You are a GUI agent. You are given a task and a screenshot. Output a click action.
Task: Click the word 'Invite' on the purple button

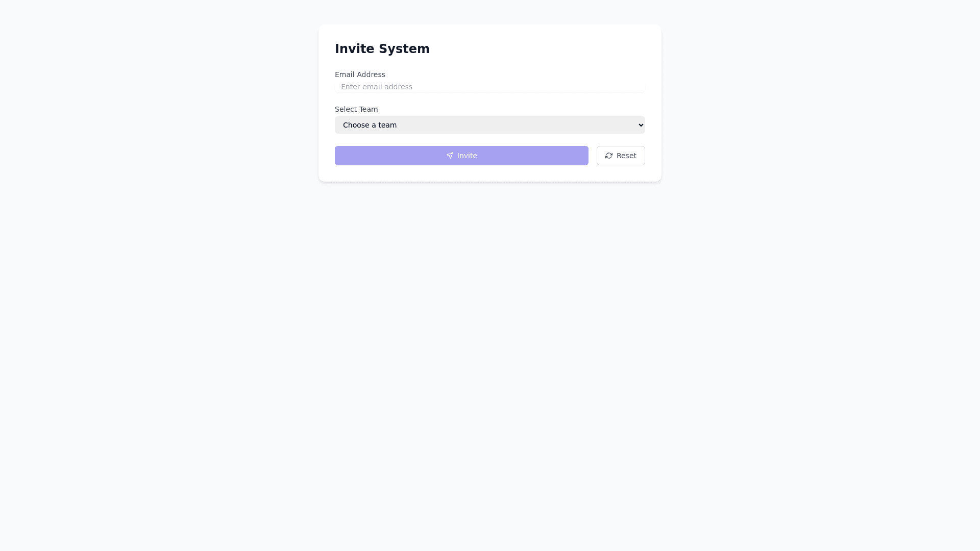[467, 156]
